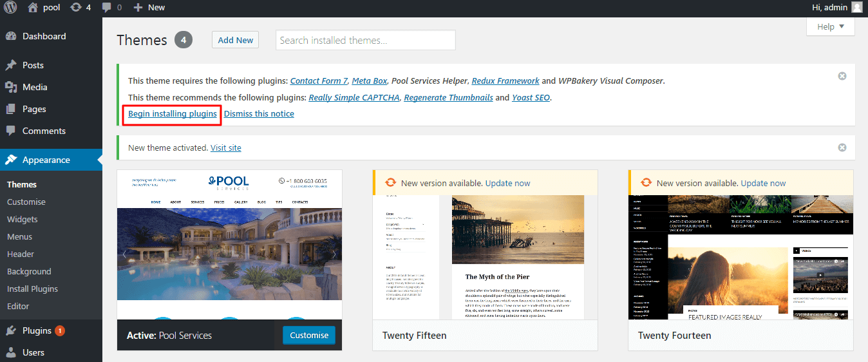Focus the Search installed themes field
This screenshot has width=868, height=362.
[x=366, y=40]
